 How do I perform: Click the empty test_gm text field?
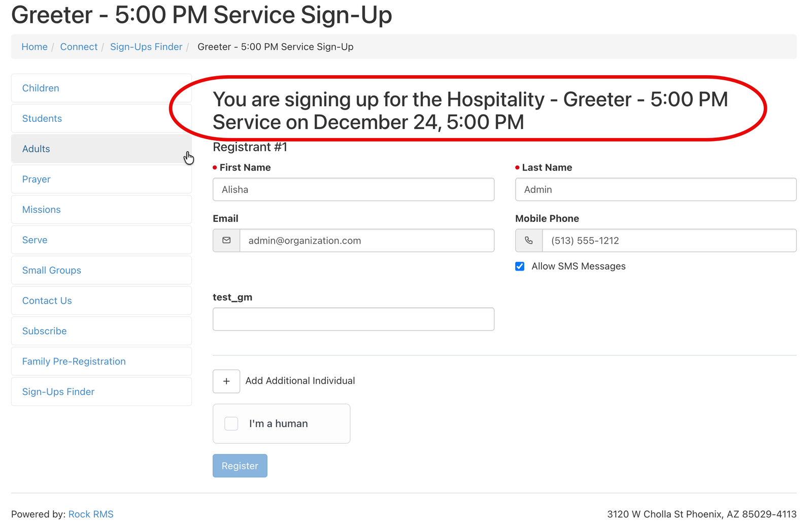coord(353,319)
